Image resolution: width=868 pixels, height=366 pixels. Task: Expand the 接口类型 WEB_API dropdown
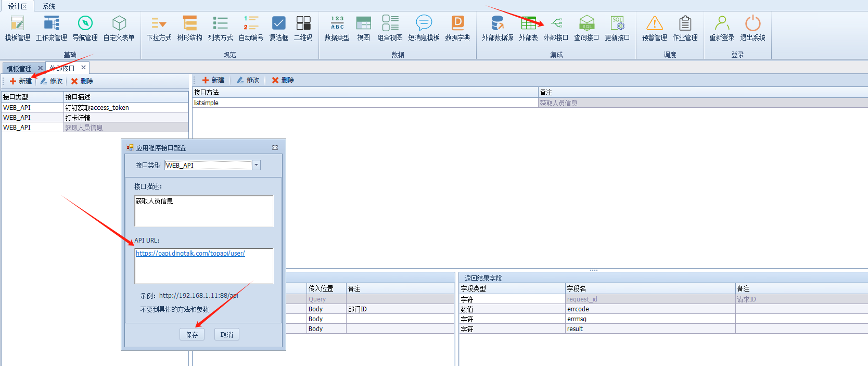click(256, 165)
